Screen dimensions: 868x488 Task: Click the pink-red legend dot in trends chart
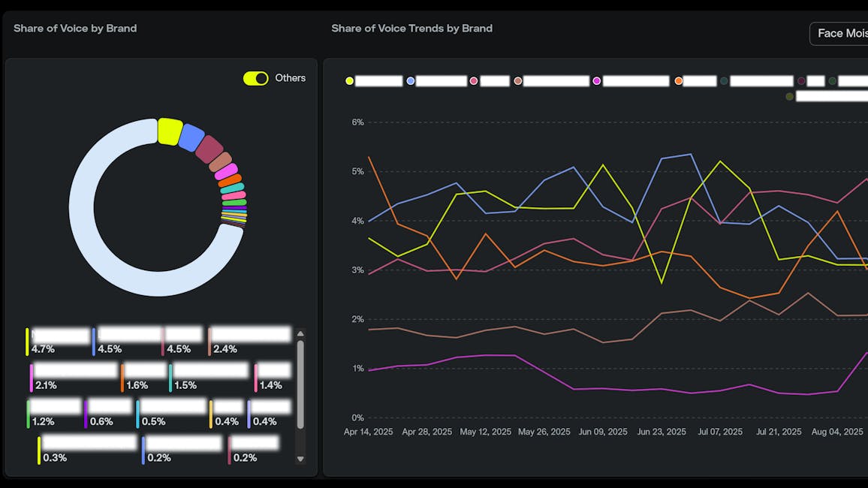coord(473,81)
